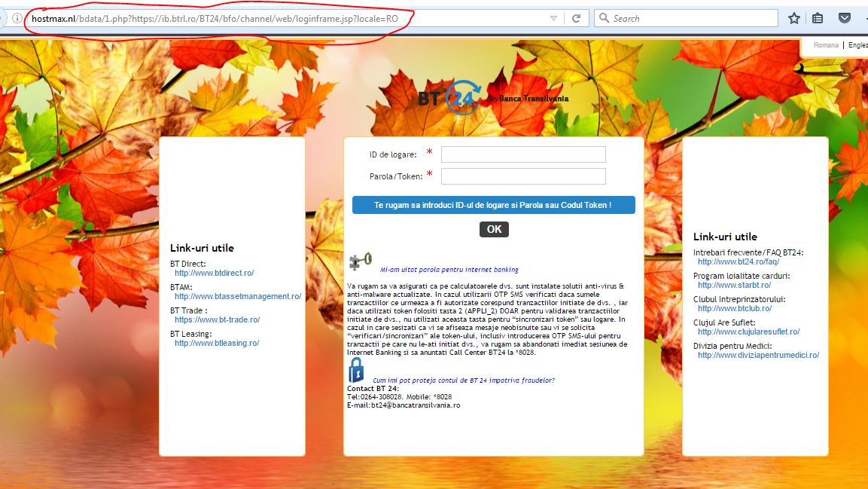Click the 'Tel:0264-308028' phone text
Viewport: 868px width, 489px height.
(375, 397)
